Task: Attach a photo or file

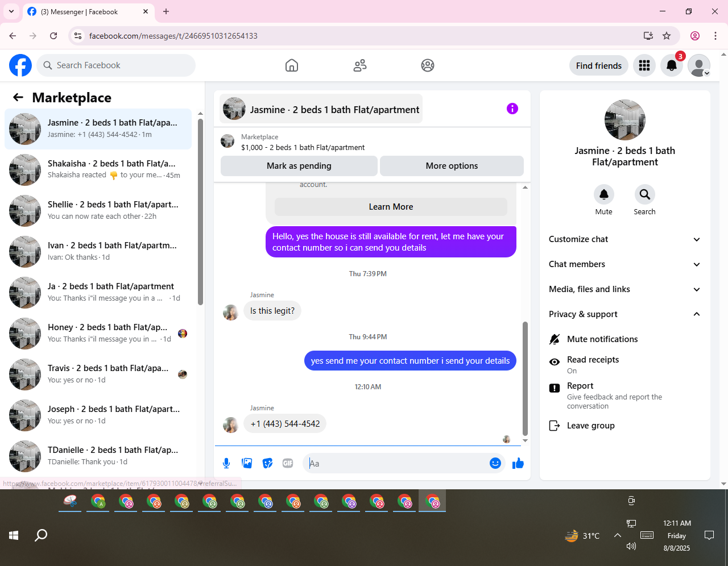Action: pos(247,463)
